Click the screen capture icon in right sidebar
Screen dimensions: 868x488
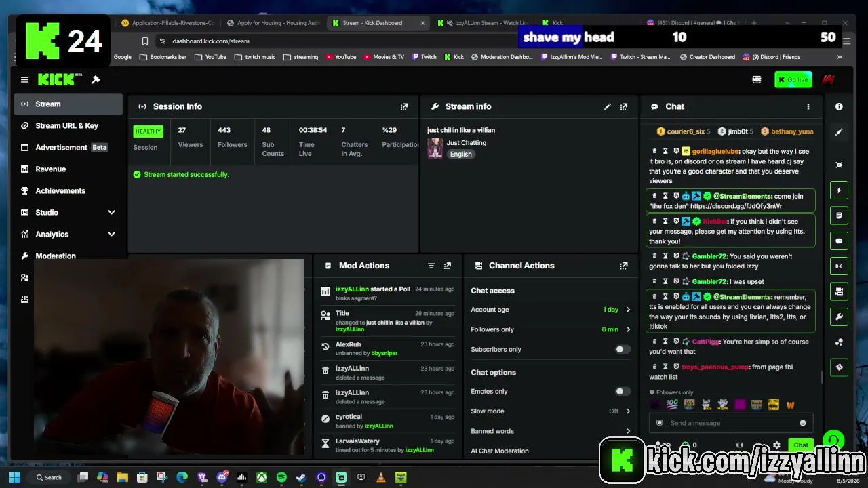coord(839,165)
